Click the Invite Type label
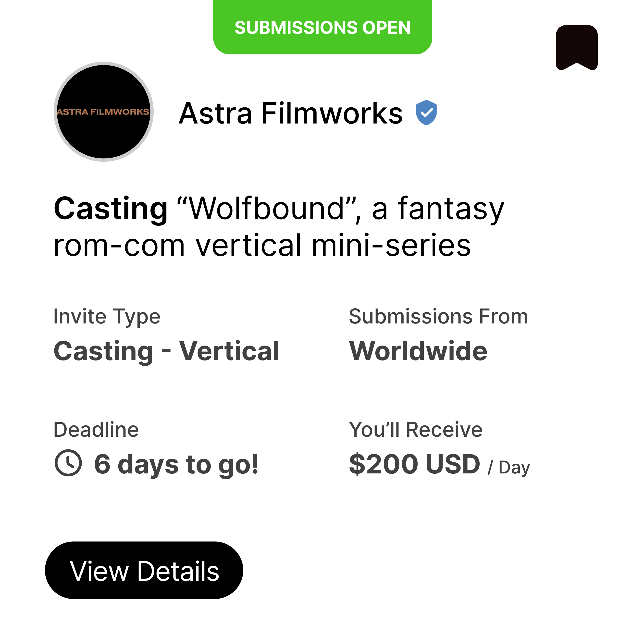Image resolution: width=644 pixels, height=644 pixels. tap(107, 317)
